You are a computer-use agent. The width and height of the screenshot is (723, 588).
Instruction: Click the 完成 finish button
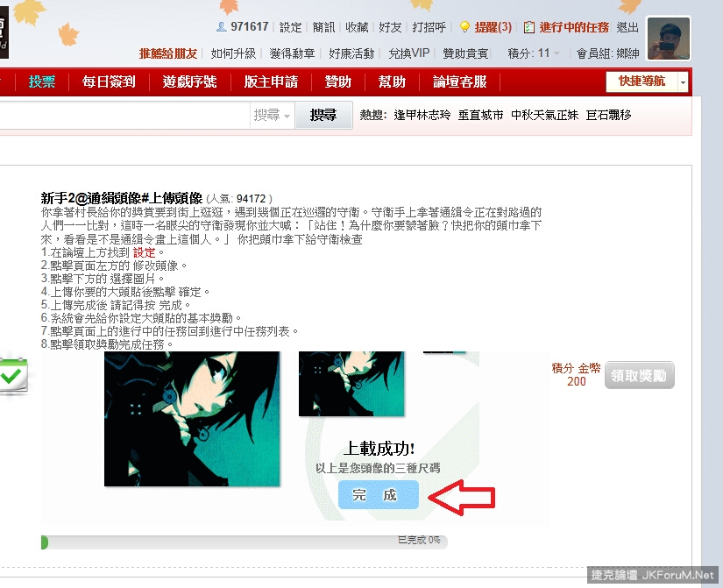379,495
